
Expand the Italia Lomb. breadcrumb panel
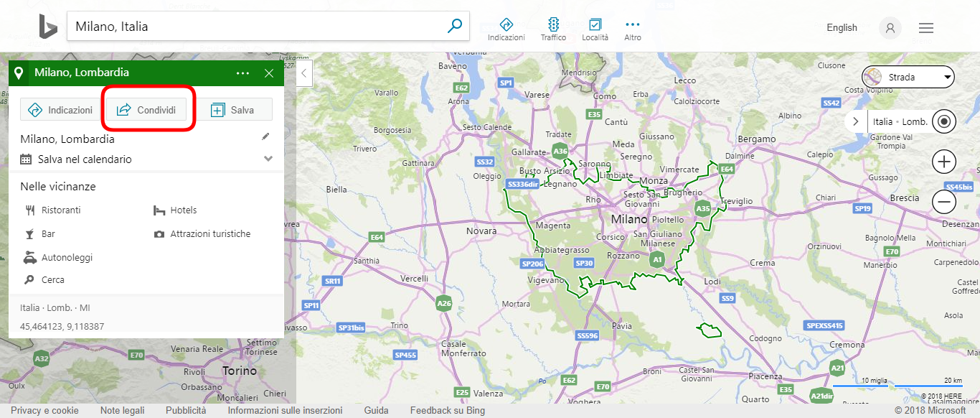click(x=856, y=121)
